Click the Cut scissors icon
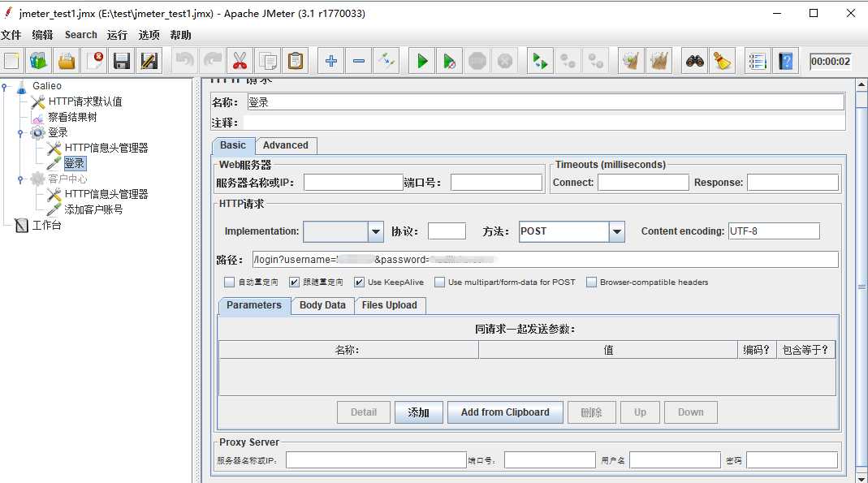 tap(240, 61)
